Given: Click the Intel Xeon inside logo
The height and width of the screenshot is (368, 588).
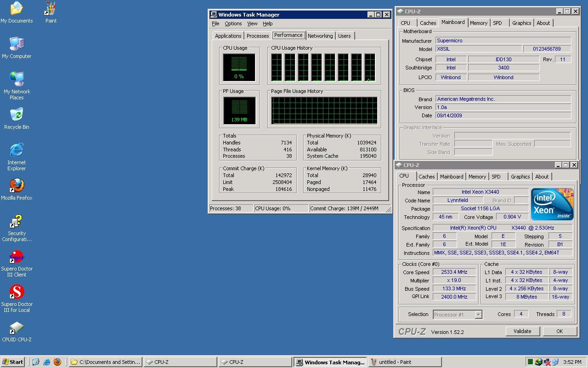Looking at the screenshot, I should tap(552, 204).
